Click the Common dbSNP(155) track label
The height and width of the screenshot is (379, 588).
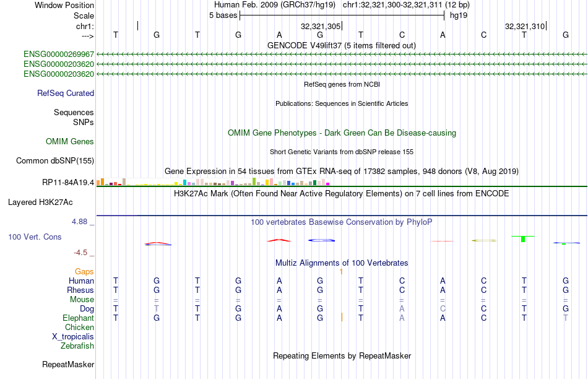(x=54, y=160)
